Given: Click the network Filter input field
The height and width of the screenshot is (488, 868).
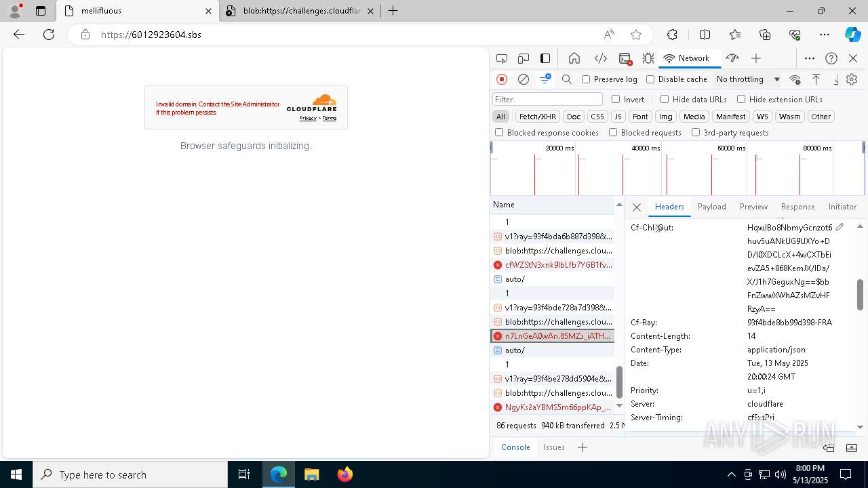Looking at the screenshot, I should pyautogui.click(x=548, y=99).
